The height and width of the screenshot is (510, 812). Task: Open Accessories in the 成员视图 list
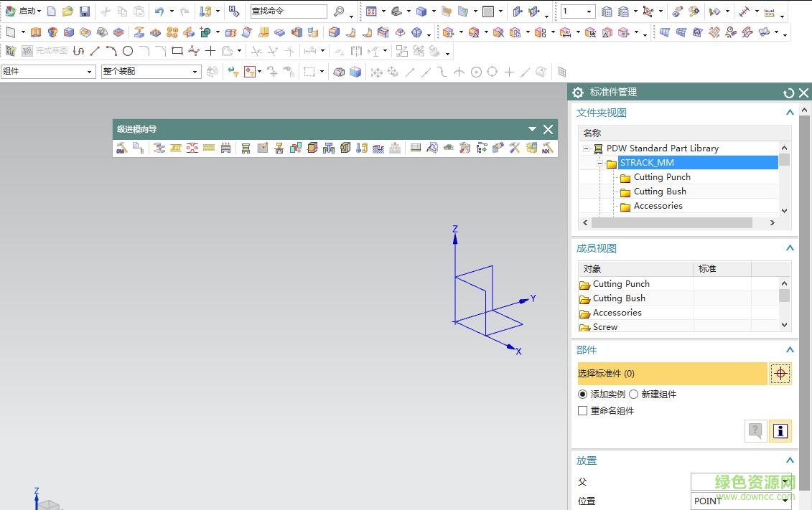[x=617, y=313]
